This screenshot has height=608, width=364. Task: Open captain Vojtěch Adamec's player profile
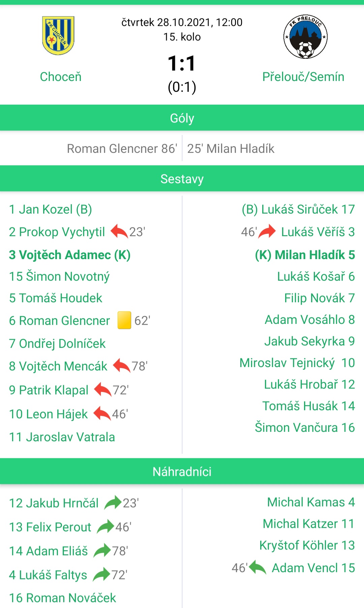coord(70,255)
